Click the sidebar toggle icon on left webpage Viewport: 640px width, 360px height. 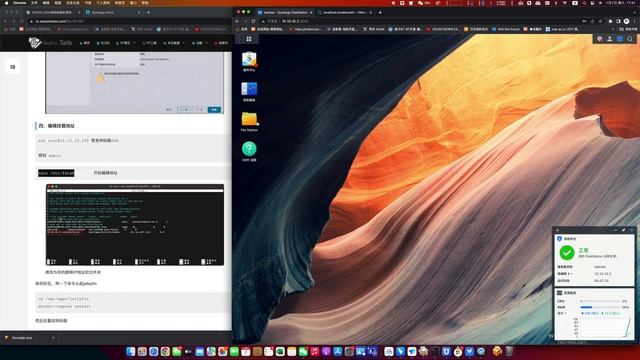pyautogui.click(x=13, y=67)
